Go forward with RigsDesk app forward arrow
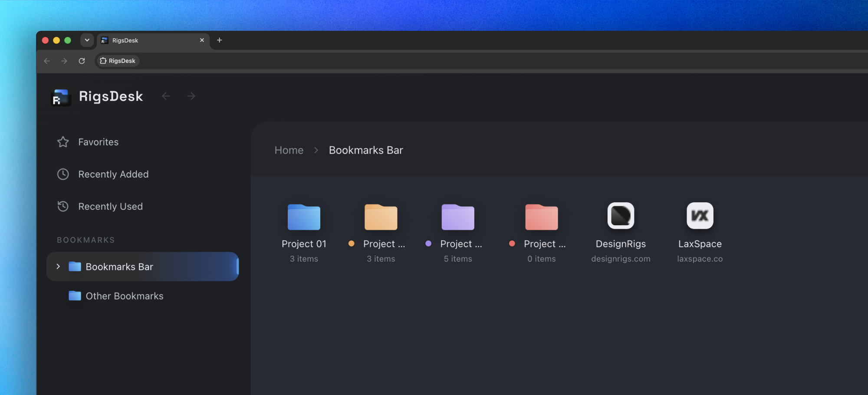 point(191,96)
